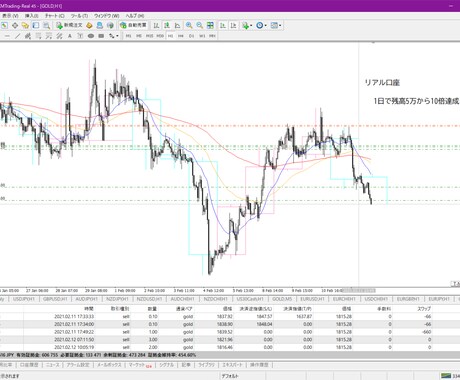Screen dimensions: 460x380
Task: Select the rectangle drawing tool
Action: point(101,36)
